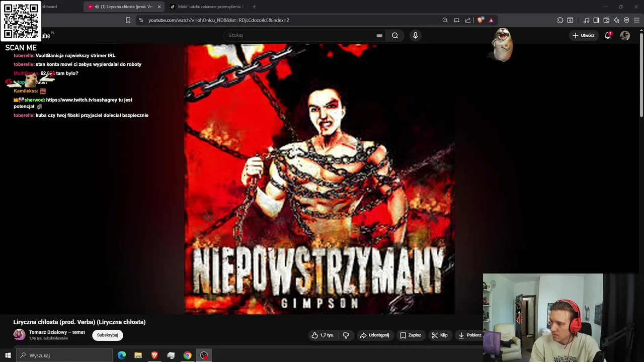
Task: Open Brave Rewards triangle icon
Action: 491,20
